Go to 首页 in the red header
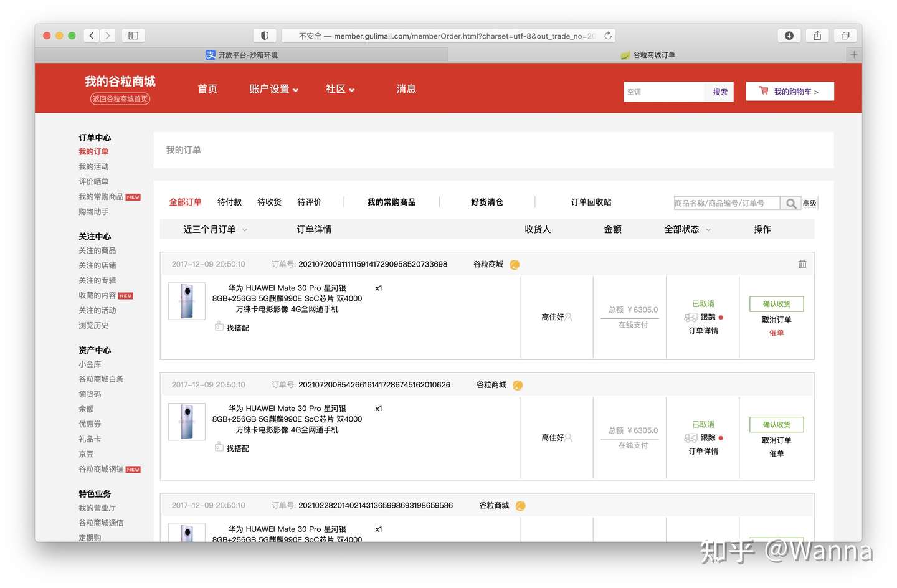897x588 pixels. pos(207,89)
